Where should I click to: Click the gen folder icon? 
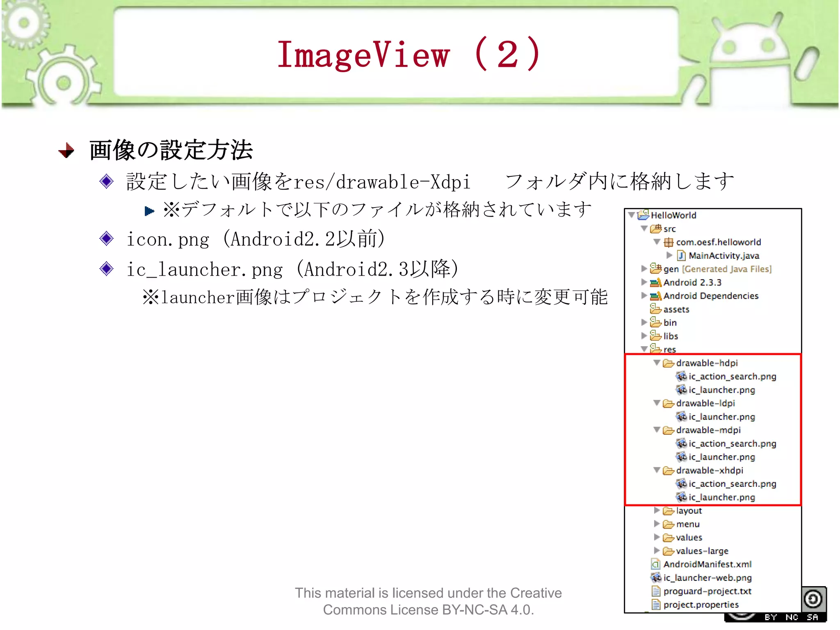655,269
